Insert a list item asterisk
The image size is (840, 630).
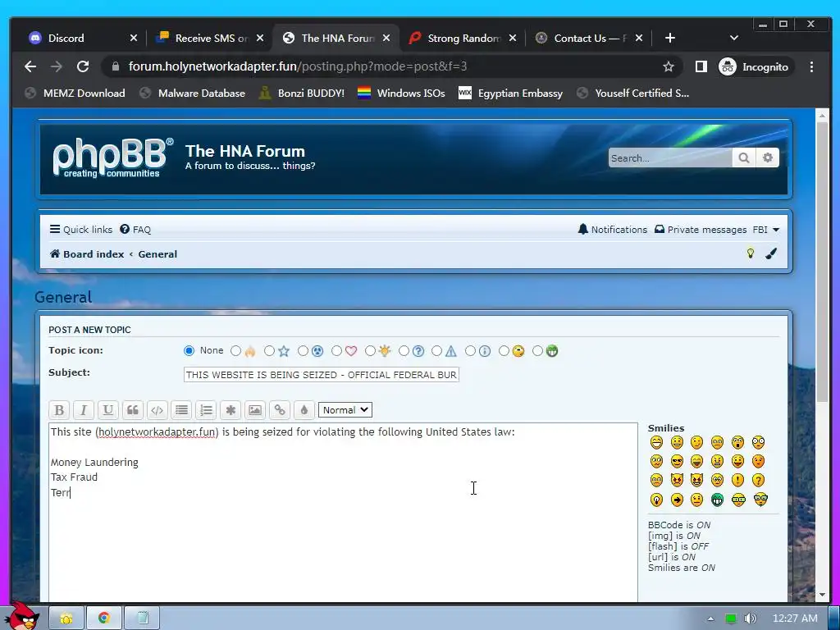pyautogui.click(x=231, y=410)
